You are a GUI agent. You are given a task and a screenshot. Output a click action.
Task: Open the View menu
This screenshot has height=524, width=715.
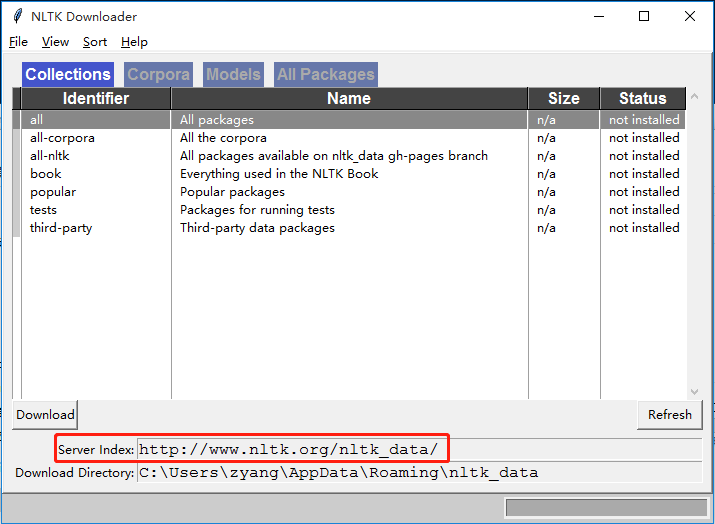point(55,42)
